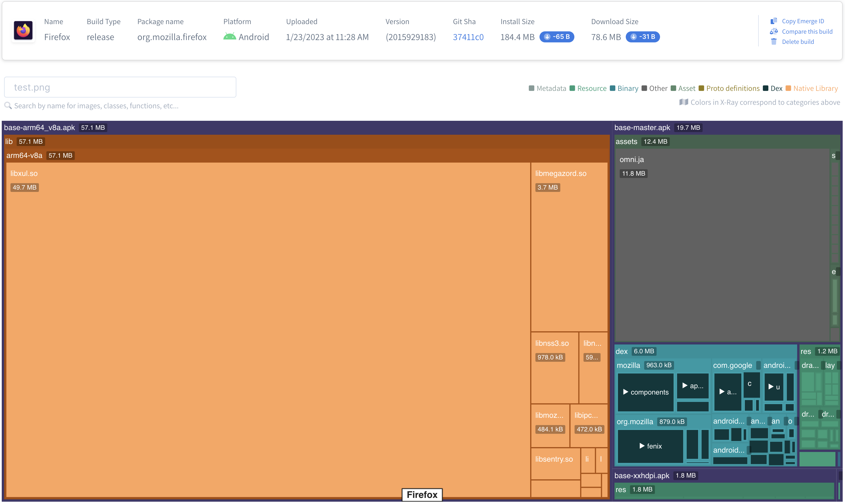
Task: Click the search input field
Action: coord(120,87)
